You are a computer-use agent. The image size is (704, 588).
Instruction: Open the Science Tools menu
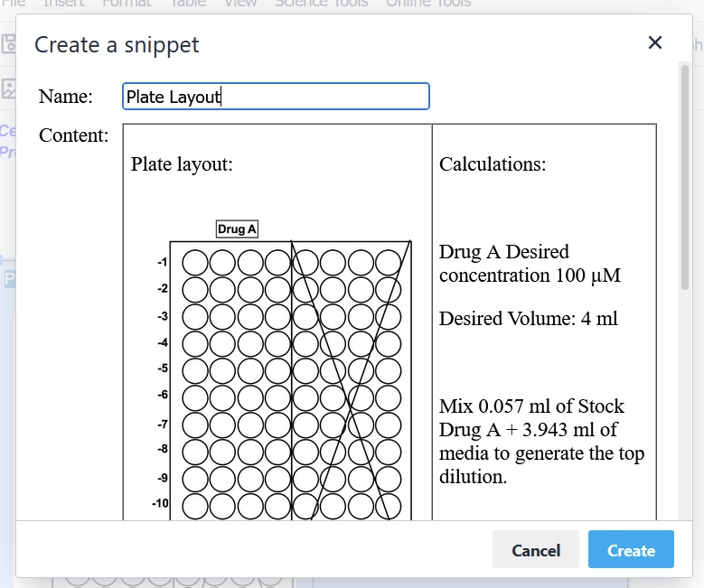point(321,4)
